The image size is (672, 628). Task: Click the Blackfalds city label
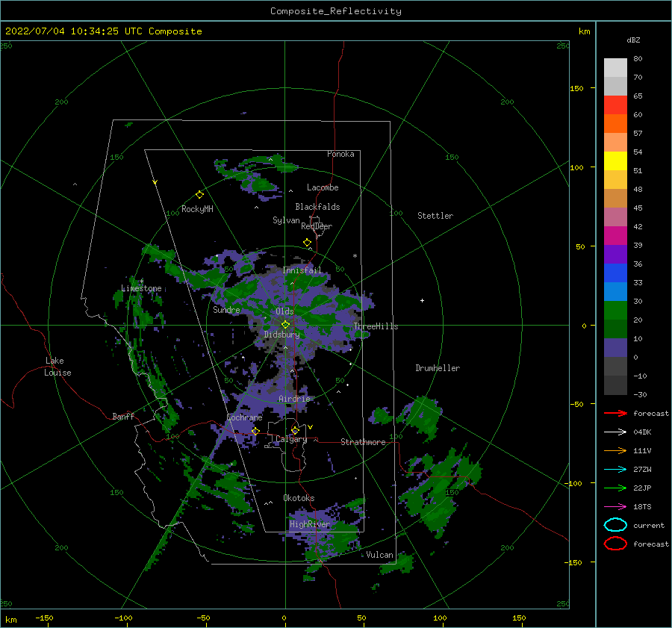317,207
